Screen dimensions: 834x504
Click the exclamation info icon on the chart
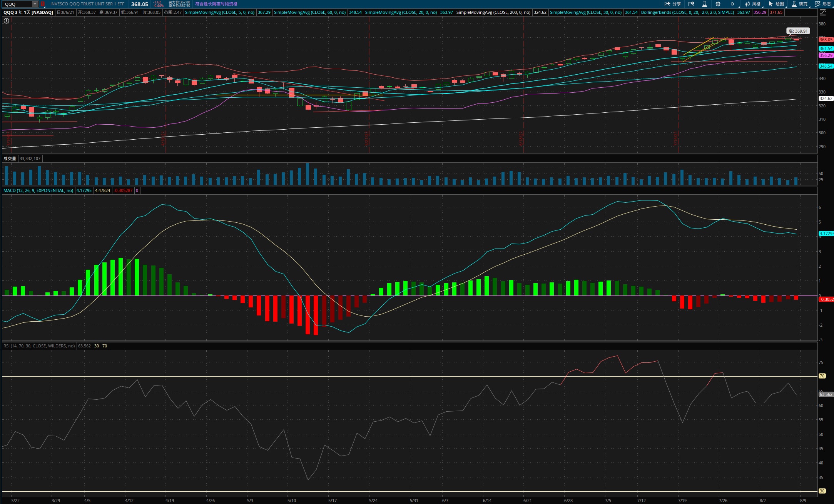coord(6,21)
